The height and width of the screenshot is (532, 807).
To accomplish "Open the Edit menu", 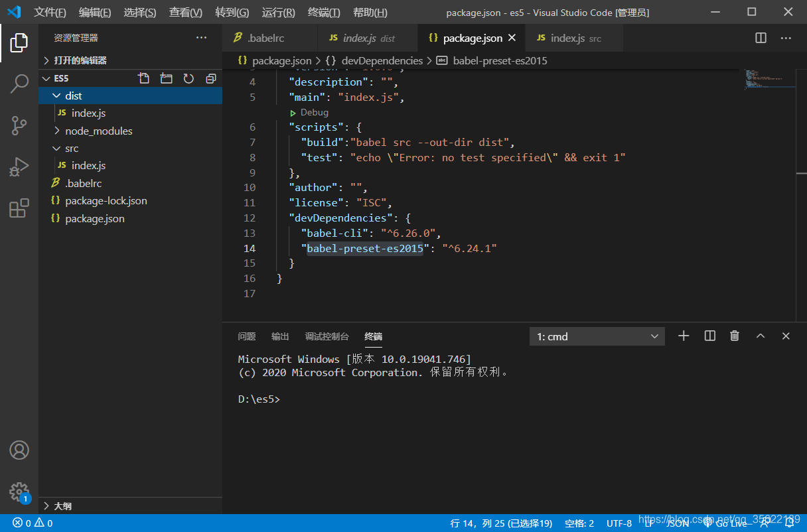I will click(95, 13).
